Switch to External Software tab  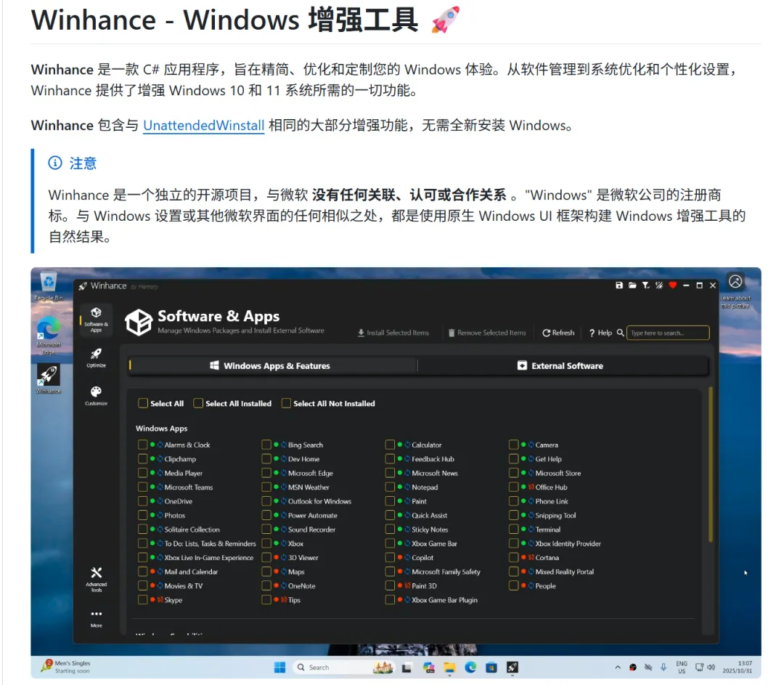pyautogui.click(x=563, y=366)
